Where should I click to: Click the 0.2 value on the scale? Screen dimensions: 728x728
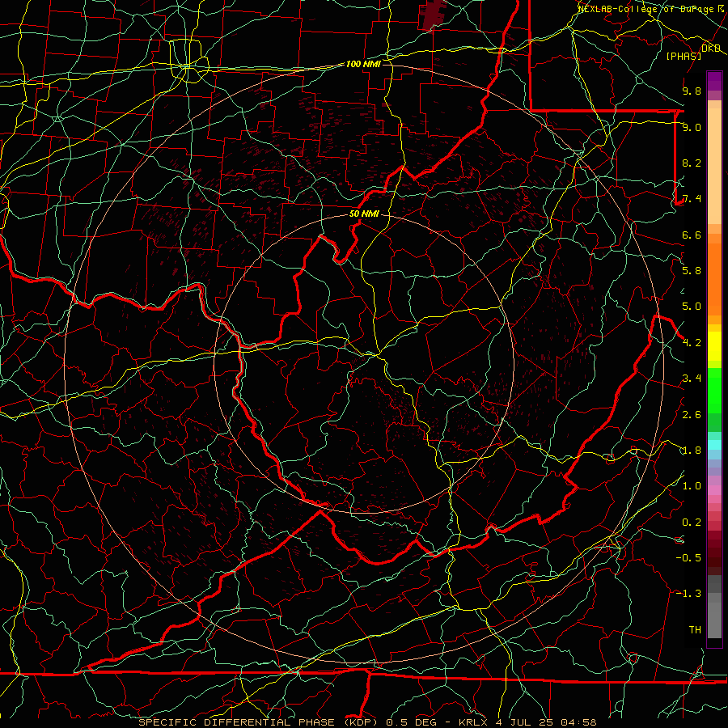[692, 523]
